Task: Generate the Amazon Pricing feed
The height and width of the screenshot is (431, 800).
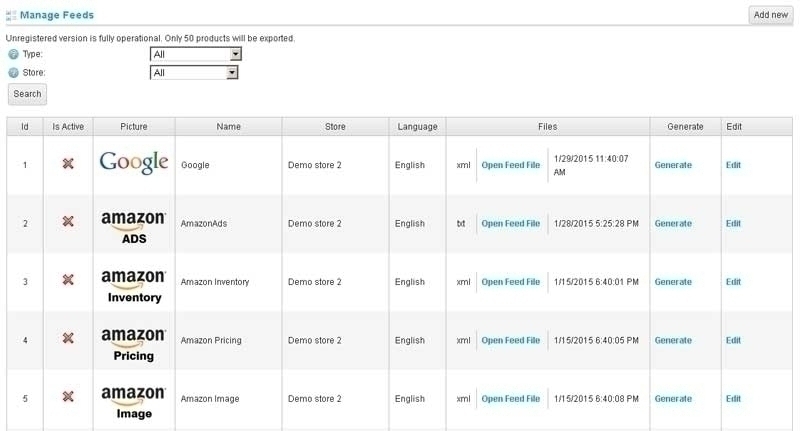Action: pos(673,340)
